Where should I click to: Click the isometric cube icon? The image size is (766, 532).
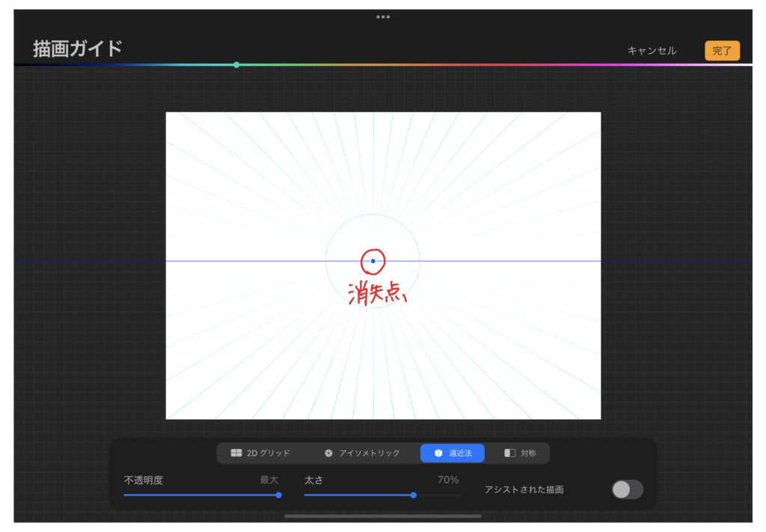[329, 453]
